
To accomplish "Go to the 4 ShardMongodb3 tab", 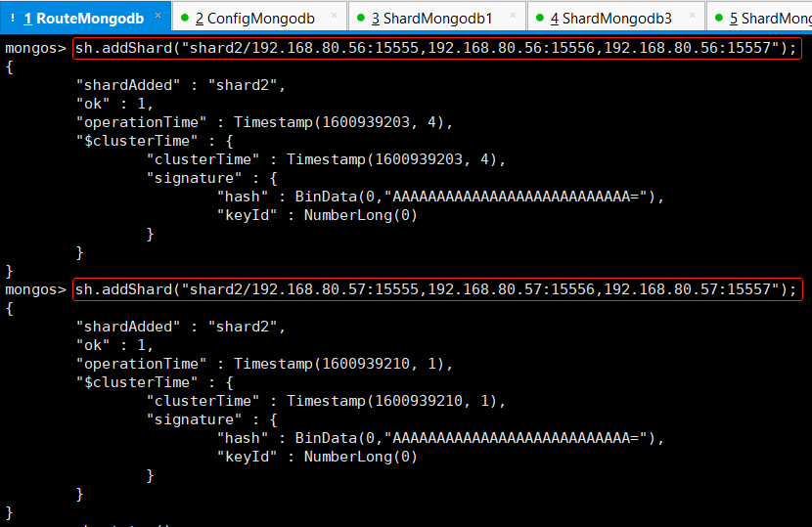I will pos(616,17).
